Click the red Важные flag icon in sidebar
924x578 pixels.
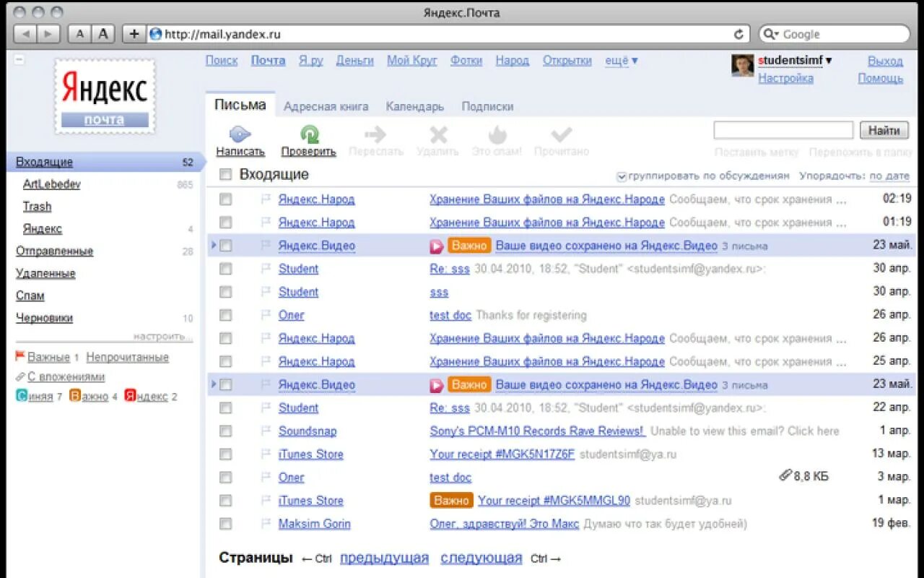tap(20, 356)
